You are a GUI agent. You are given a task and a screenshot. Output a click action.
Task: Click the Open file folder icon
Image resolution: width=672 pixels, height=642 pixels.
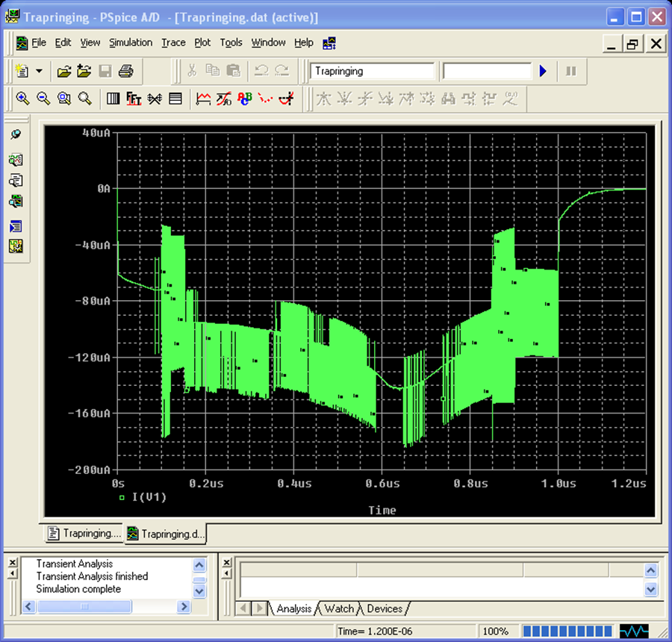(x=64, y=71)
